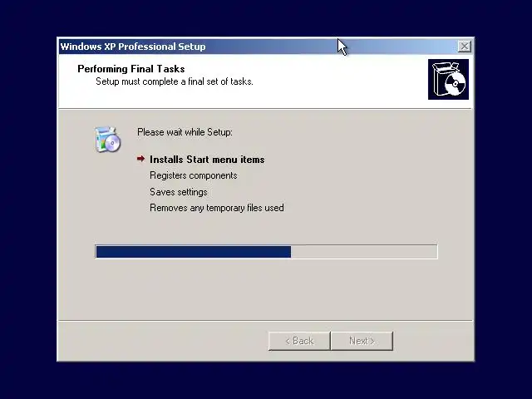This screenshot has height=399, width=532.
Task: Click the 'Saves settings' step
Action: pyautogui.click(x=179, y=192)
